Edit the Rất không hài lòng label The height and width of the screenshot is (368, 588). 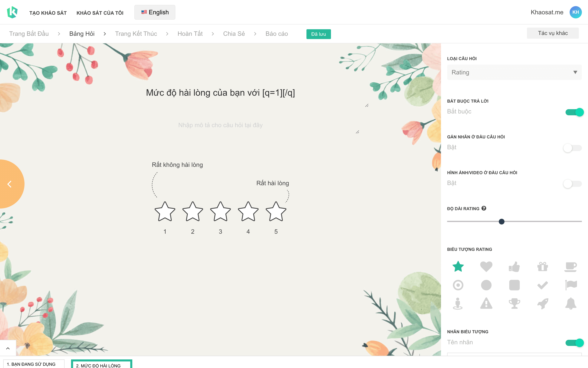click(177, 165)
